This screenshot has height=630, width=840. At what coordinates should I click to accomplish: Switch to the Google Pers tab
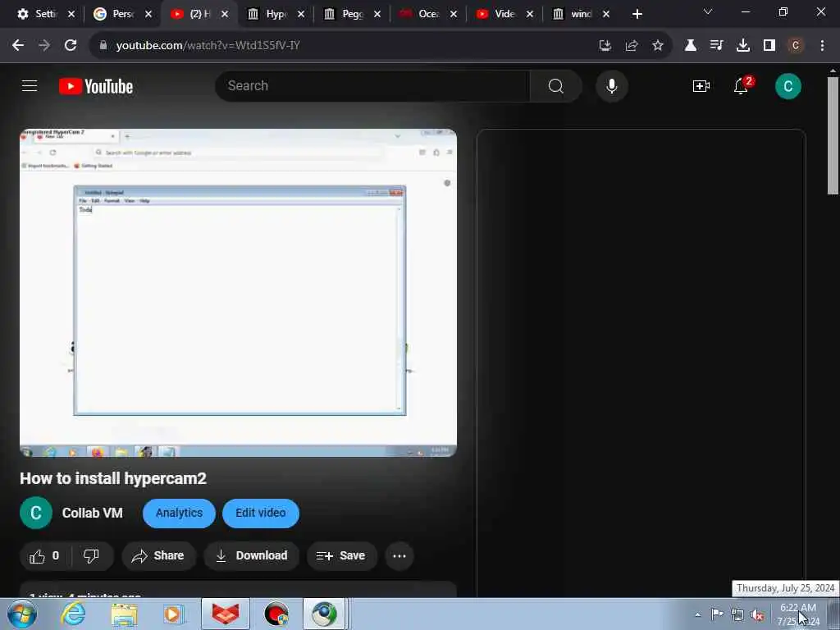coord(115,14)
